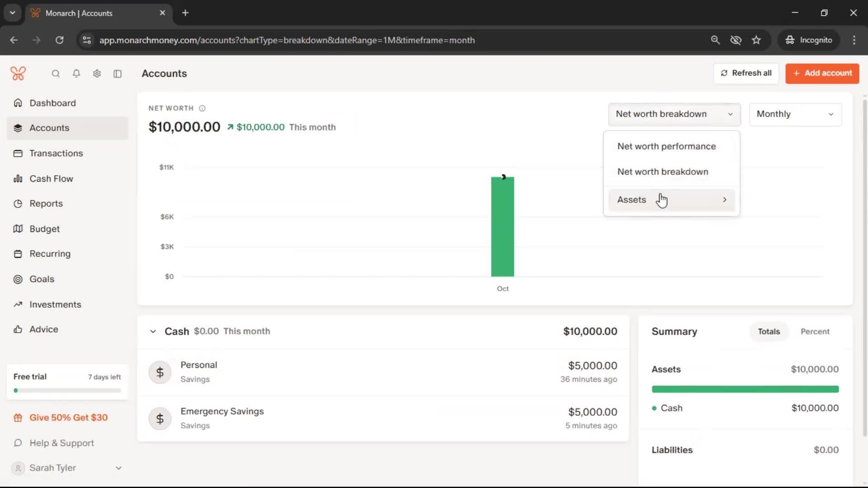Click Refresh all button
Image resolution: width=868 pixels, height=488 pixels.
point(746,73)
